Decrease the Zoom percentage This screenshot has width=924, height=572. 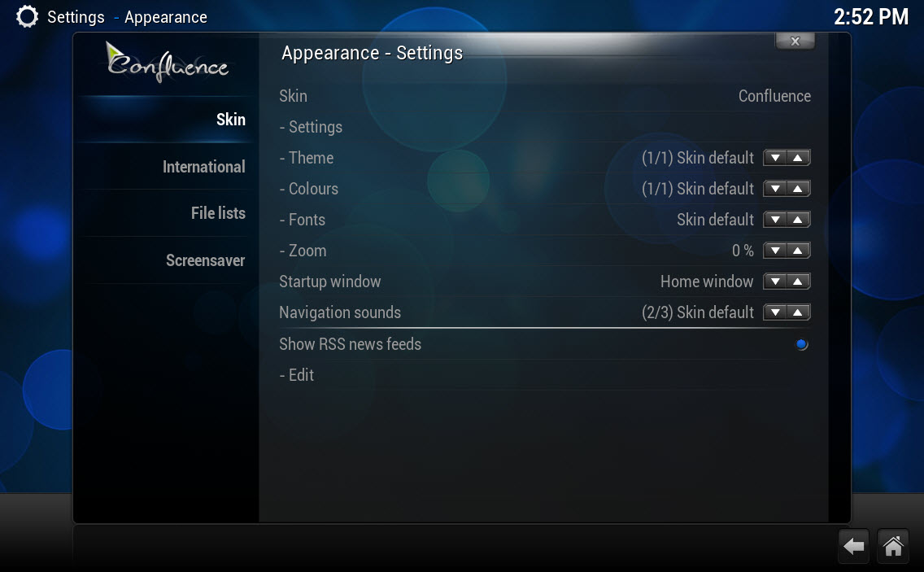pos(775,251)
